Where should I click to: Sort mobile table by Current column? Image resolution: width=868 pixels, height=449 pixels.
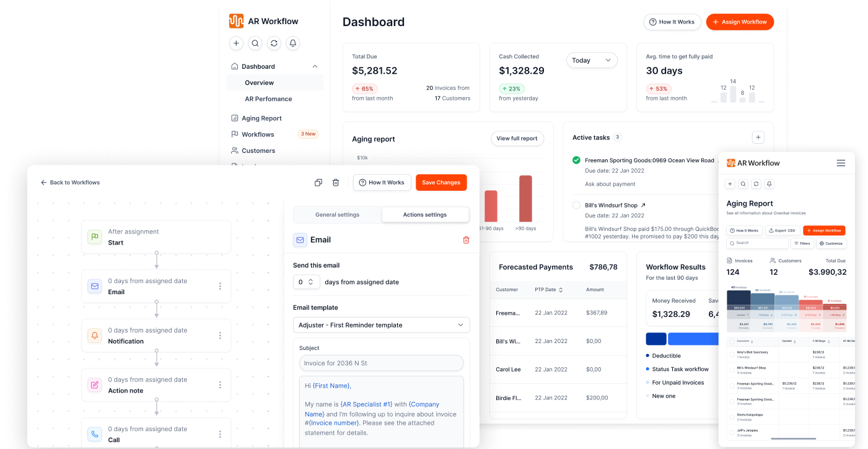click(794, 341)
